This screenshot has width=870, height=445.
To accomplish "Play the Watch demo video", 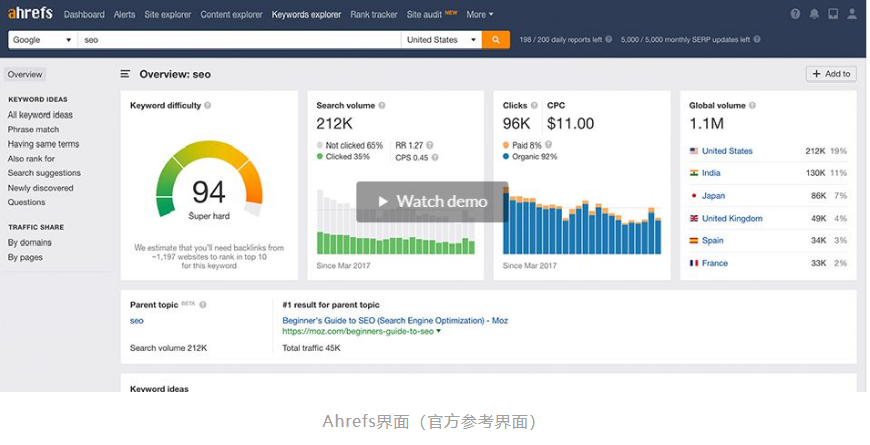I will [x=432, y=201].
